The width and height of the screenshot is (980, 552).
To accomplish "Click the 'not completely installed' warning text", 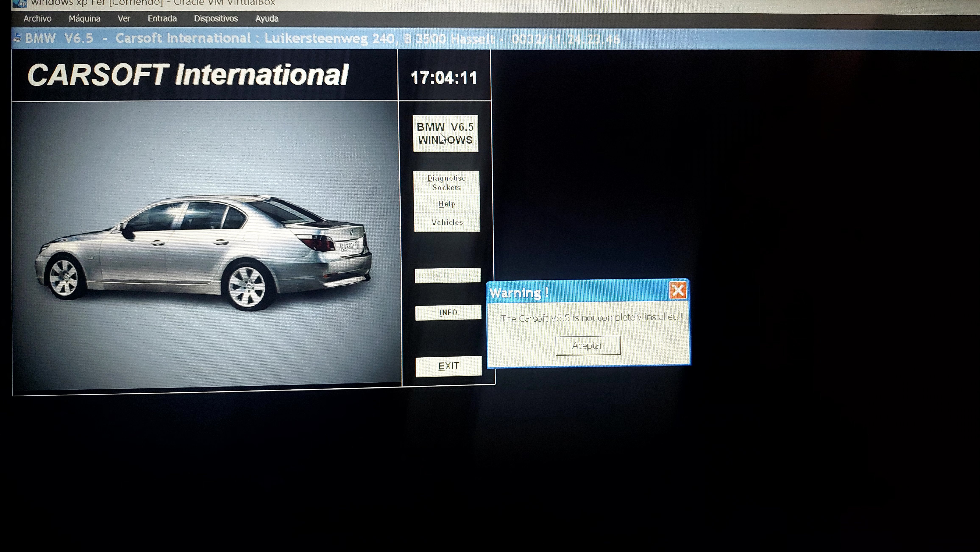I will (x=592, y=318).
